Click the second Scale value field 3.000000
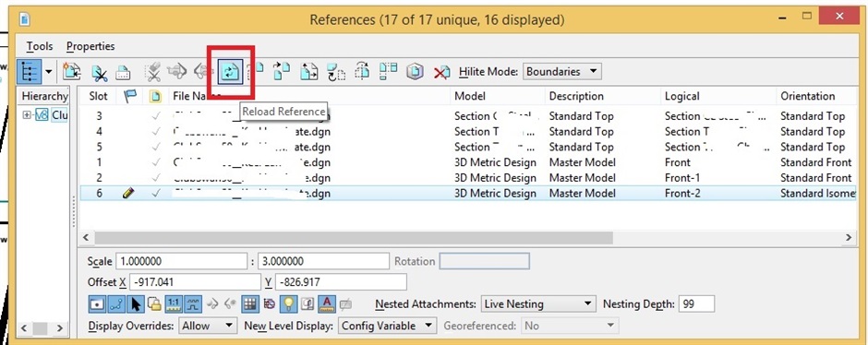The height and width of the screenshot is (345, 868). tap(323, 261)
